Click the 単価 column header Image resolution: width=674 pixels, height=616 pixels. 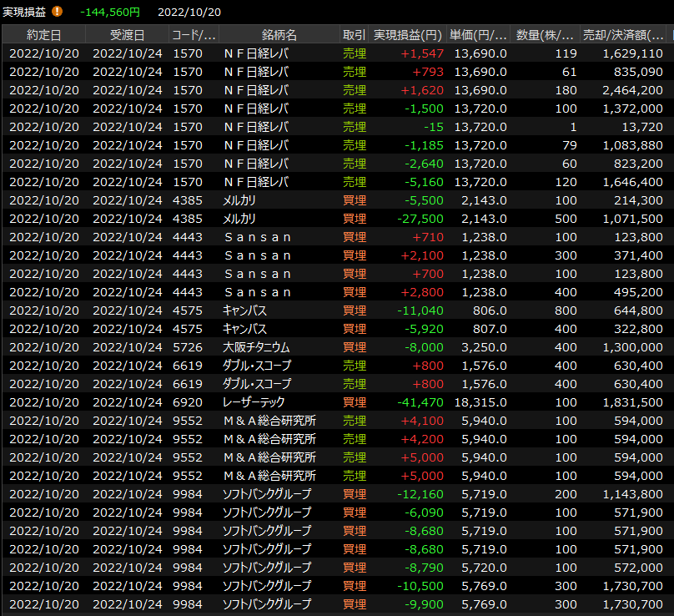(478, 34)
